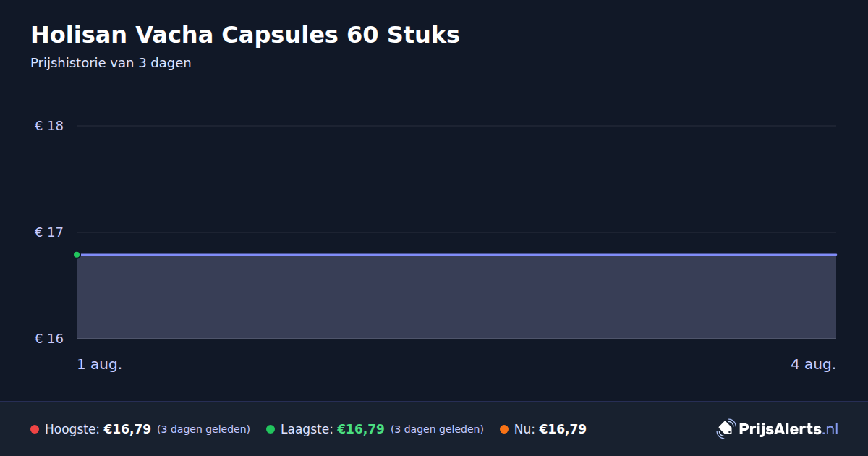Click the 4 aug. date label
The image size is (868, 456).
(813, 365)
